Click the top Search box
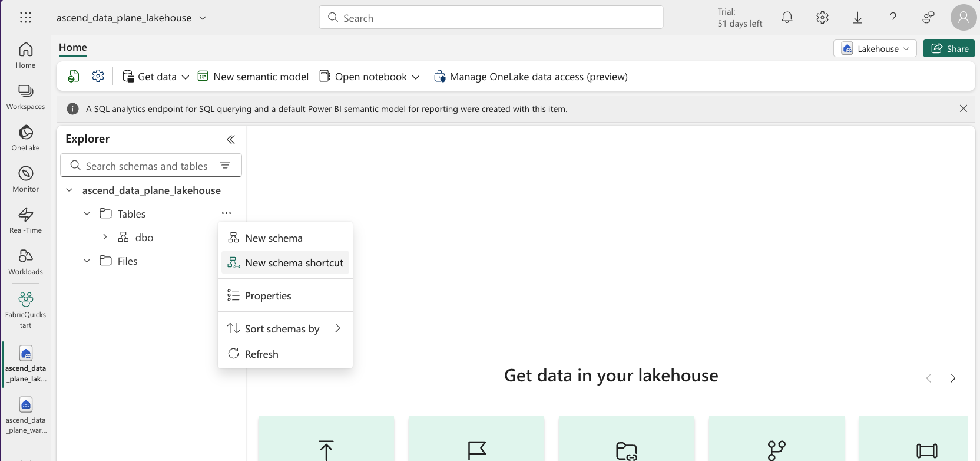The width and height of the screenshot is (980, 461). [491, 17]
